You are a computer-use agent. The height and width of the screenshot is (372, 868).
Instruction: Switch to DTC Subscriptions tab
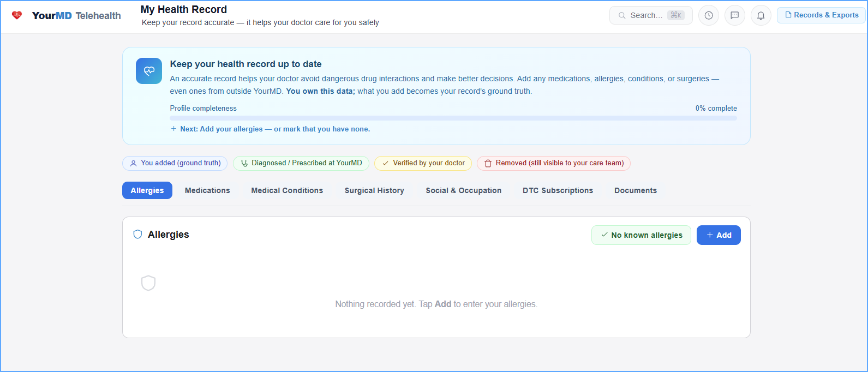[x=558, y=190]
